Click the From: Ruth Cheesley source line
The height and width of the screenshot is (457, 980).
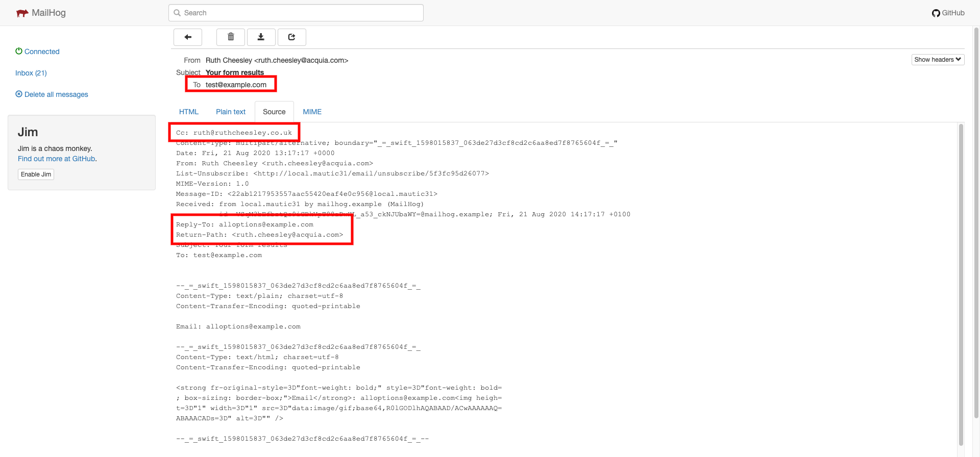(x=275, y=163)
